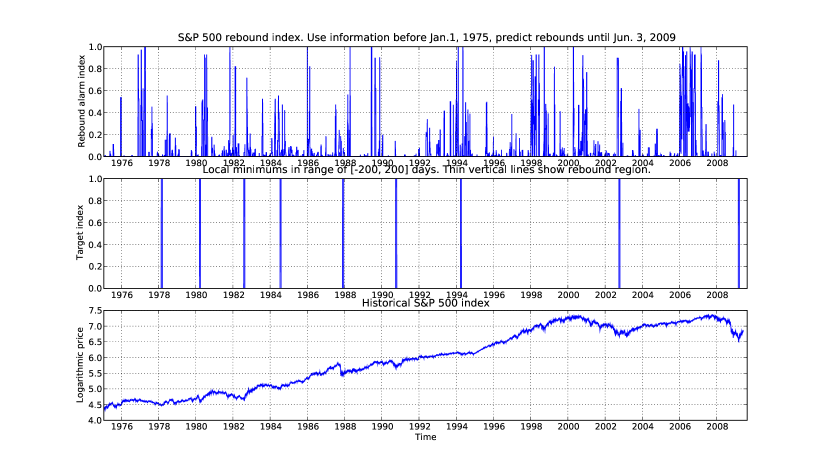The image size is (830, 467).
Task: Click the target index line near 1978
Action: 161,234
